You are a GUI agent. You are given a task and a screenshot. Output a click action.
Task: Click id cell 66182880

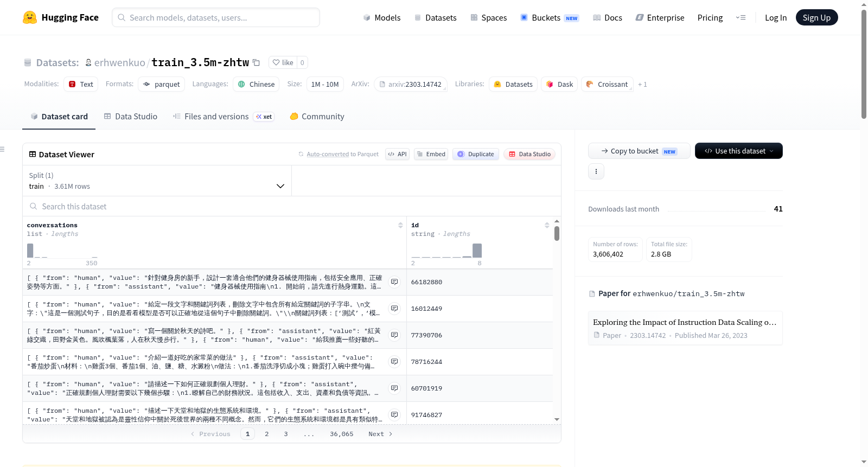[480, 282]
